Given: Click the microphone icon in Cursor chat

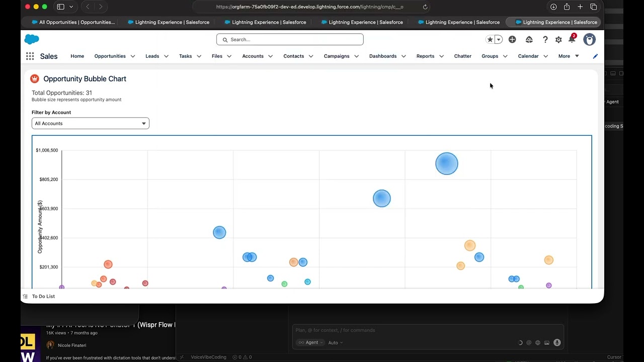Looking at the screenshot, I should click(x=557, y=342).
